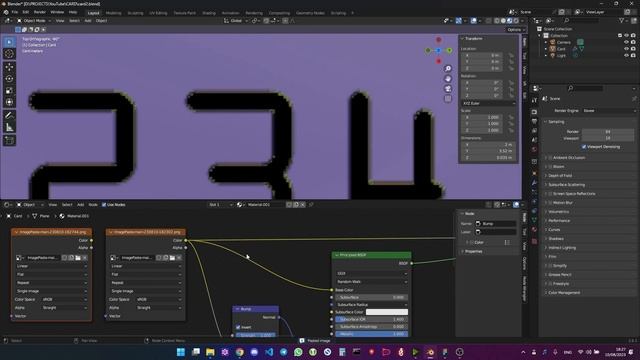Screen dimensions: 640x360
Task: Expand the Camera item in outliner
Action: pos(546,42)
